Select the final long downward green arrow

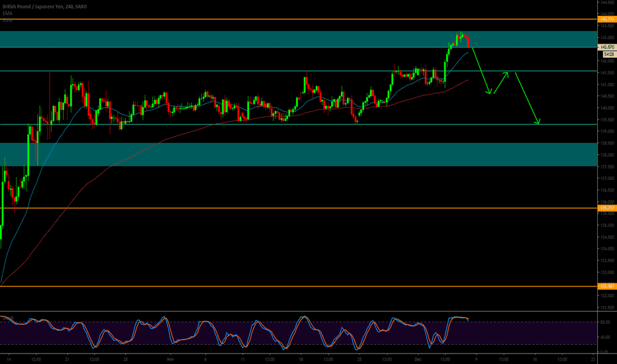pos(527,98)
